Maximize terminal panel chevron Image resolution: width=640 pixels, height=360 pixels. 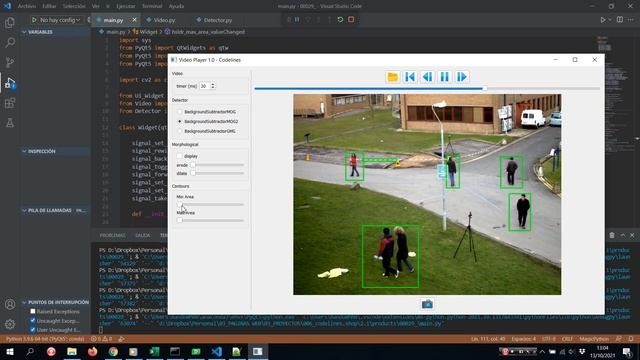(622, 235)
